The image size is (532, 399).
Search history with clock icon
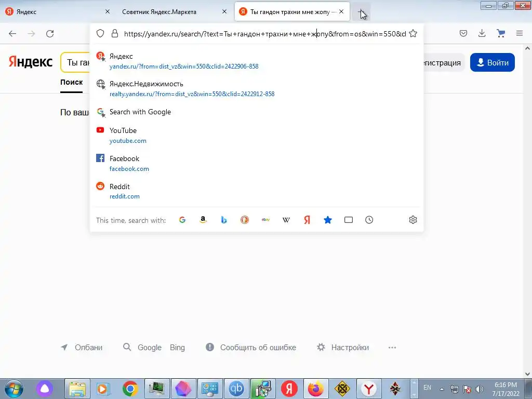point(369,220)
